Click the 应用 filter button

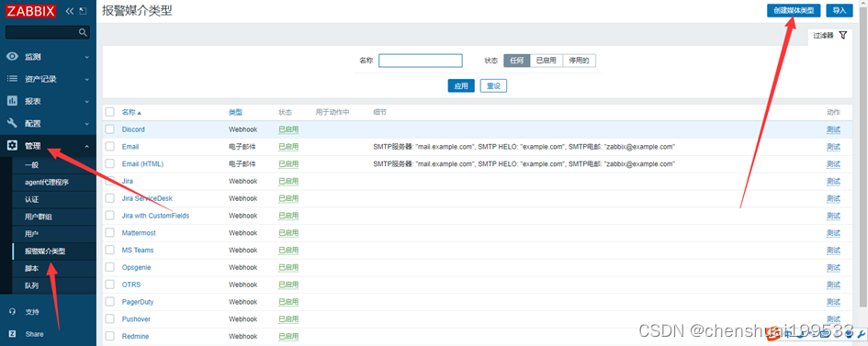[x=461, y=85]
